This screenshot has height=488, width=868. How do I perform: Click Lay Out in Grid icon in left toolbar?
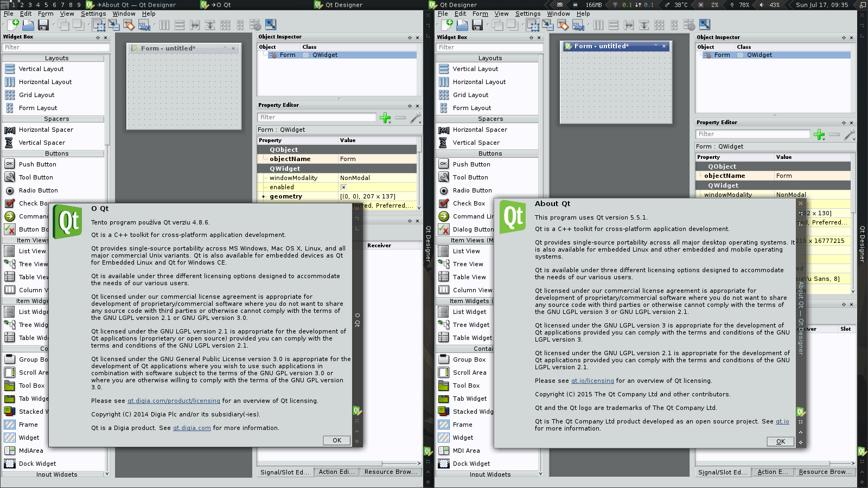pos(225,24)
